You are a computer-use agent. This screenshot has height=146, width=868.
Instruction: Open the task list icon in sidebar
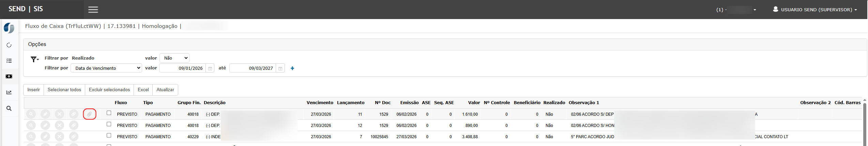[9, 61]
